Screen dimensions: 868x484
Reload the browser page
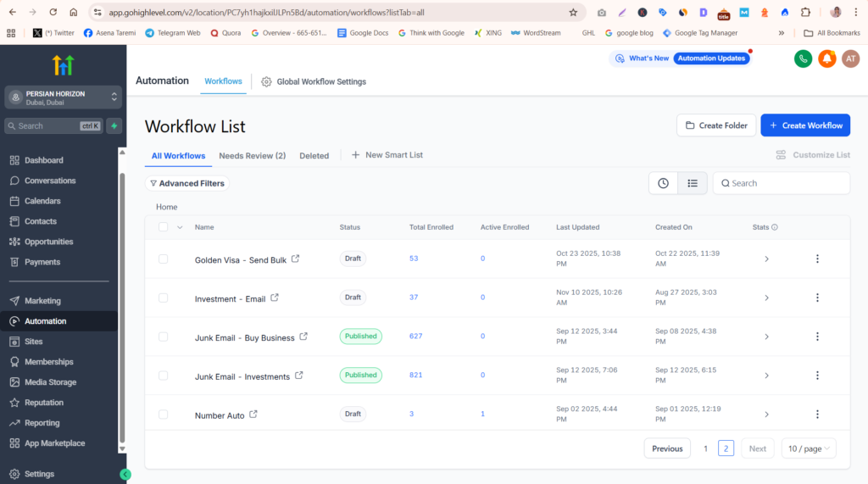(53, 12)
